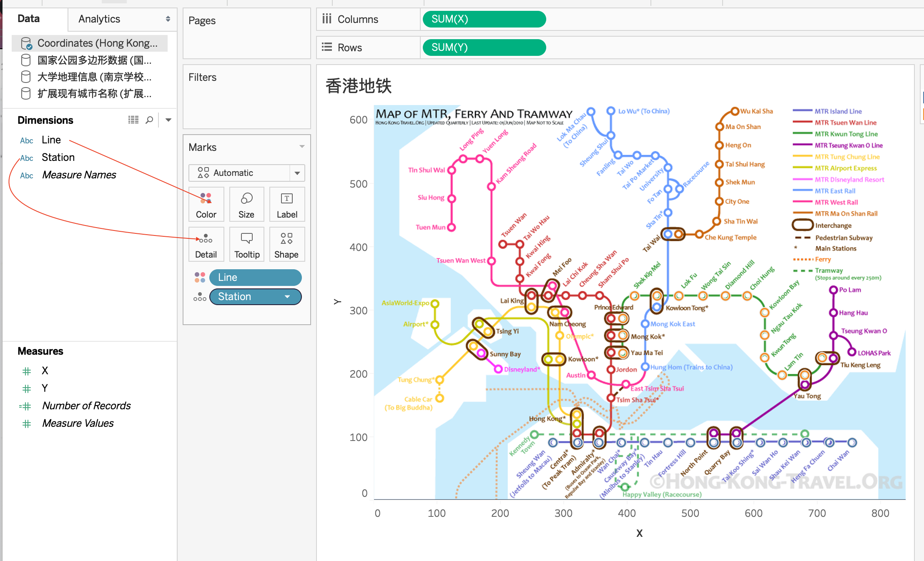Click the 800 tick on X axis
Screen dimensions: 924x561
pos(880,513)
